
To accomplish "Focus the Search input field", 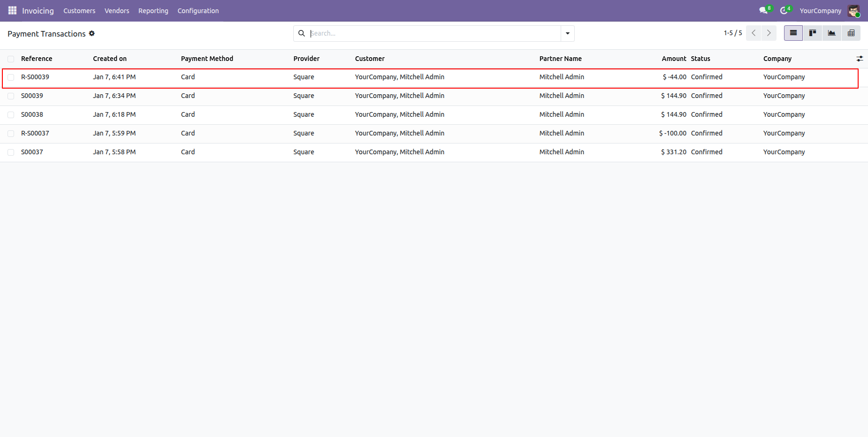I will [x=434, y=33].
